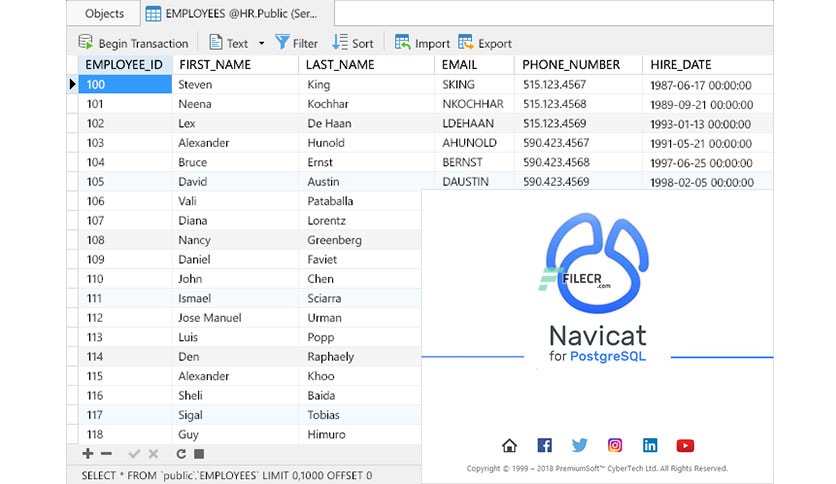Open the LinkedIn icon link

650,445
